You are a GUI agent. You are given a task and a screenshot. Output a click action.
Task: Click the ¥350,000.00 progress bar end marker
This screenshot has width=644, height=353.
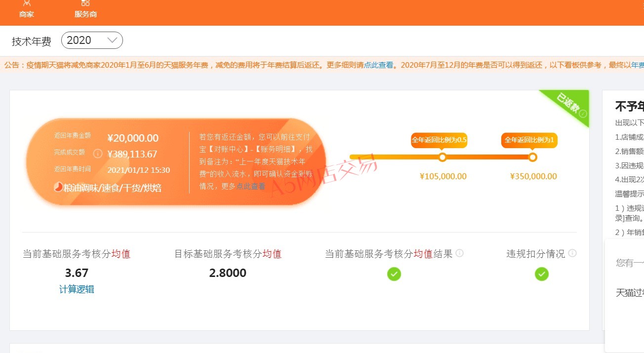point(532,157)
